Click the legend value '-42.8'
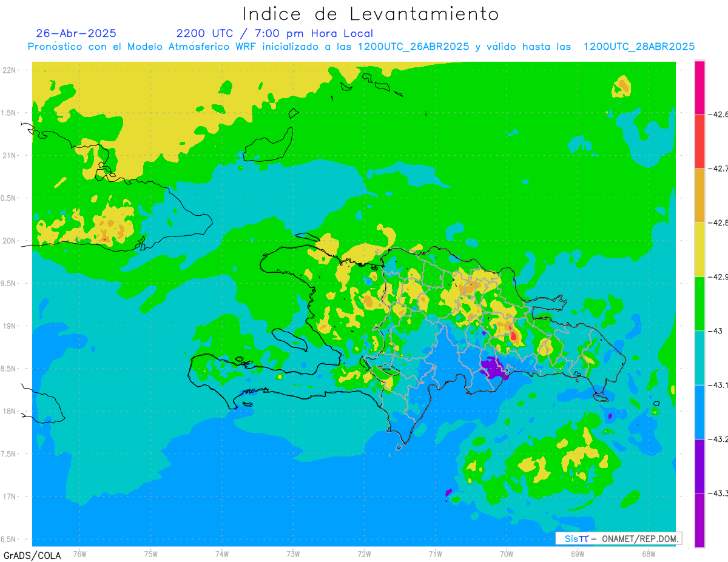 718,222
